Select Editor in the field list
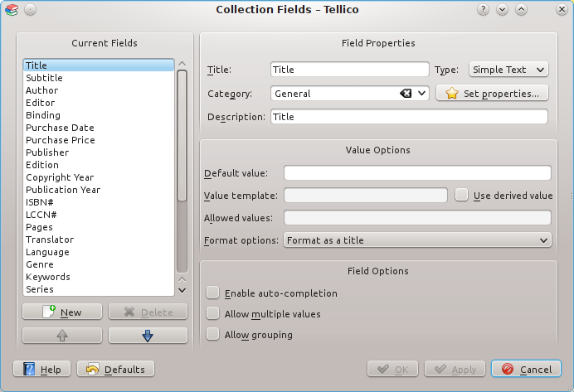The height and width of the screenshot is (392, 574). tap(99, 103)
